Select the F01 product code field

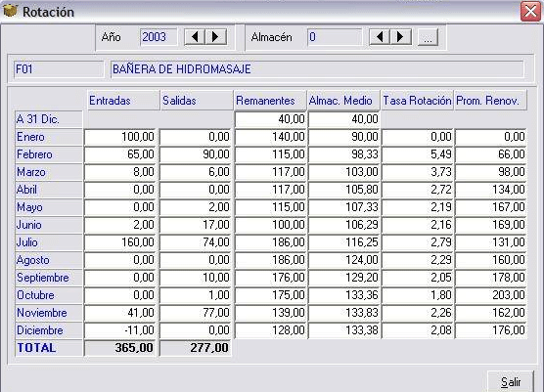[59, 69]
